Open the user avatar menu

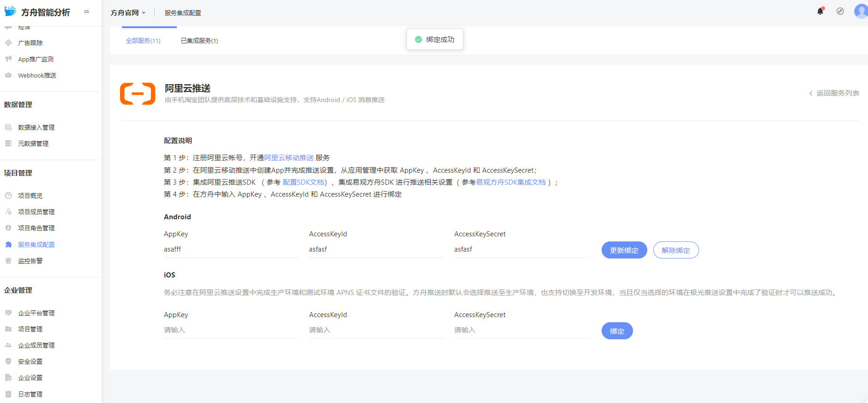861,11
